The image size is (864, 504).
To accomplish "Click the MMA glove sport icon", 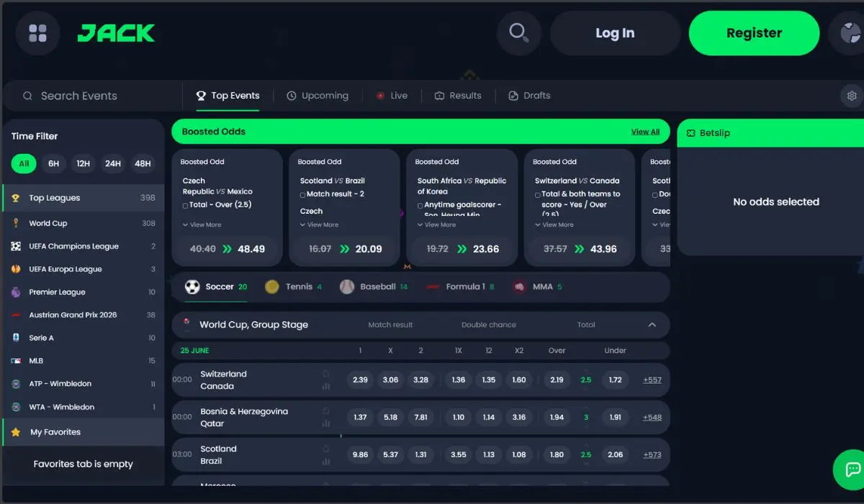I will [519, 287].
